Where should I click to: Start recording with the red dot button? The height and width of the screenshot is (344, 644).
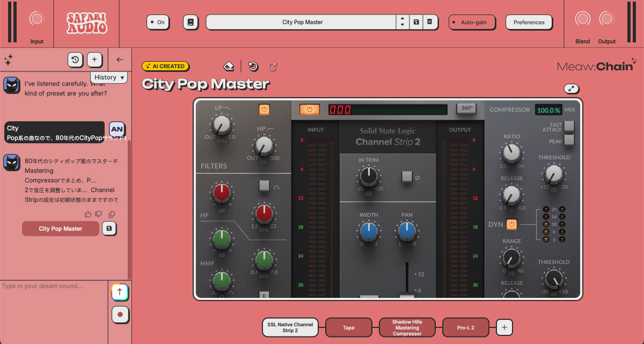point(120,314)
